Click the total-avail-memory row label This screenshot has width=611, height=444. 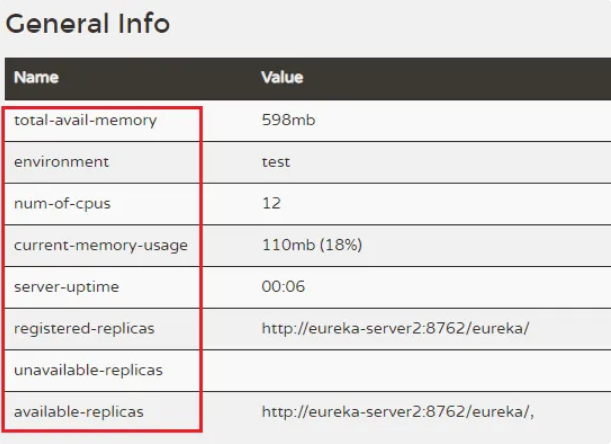85,120
